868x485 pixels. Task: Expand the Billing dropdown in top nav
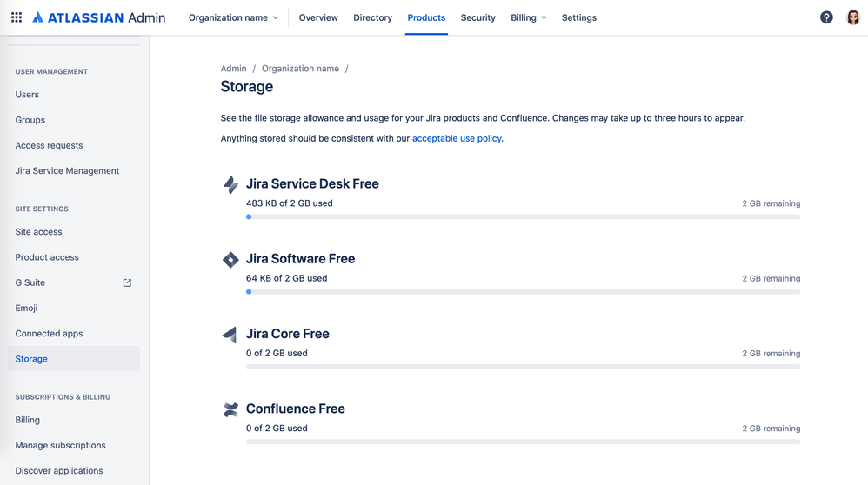coord(529,17)
